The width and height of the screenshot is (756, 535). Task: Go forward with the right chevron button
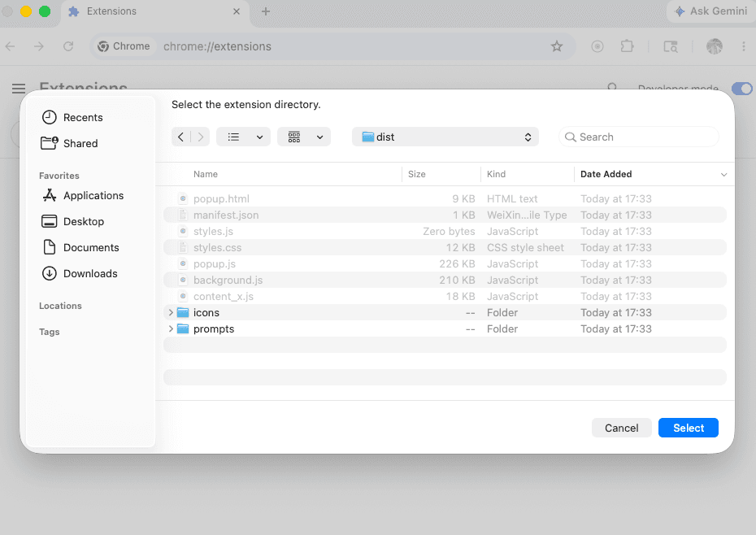pyautogui.click(x=201, y=137)
